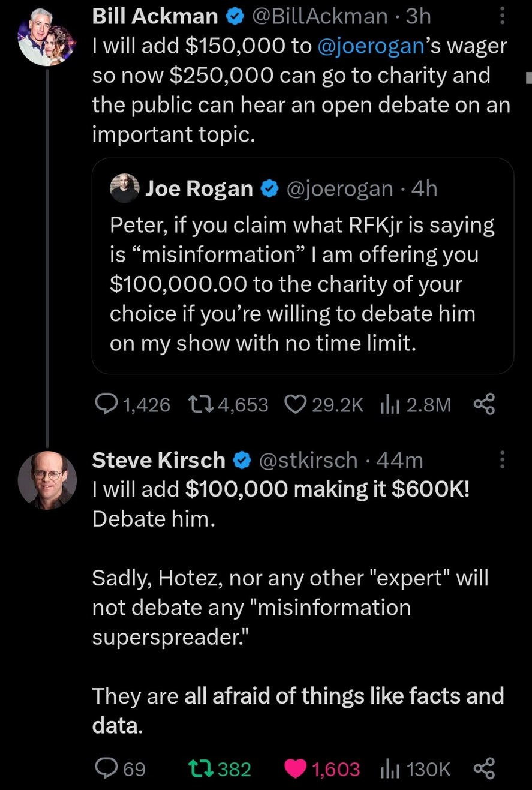
Task: Share Steve Kirsch's tweet
Action: pyautogui.click(x=484, y=769)
